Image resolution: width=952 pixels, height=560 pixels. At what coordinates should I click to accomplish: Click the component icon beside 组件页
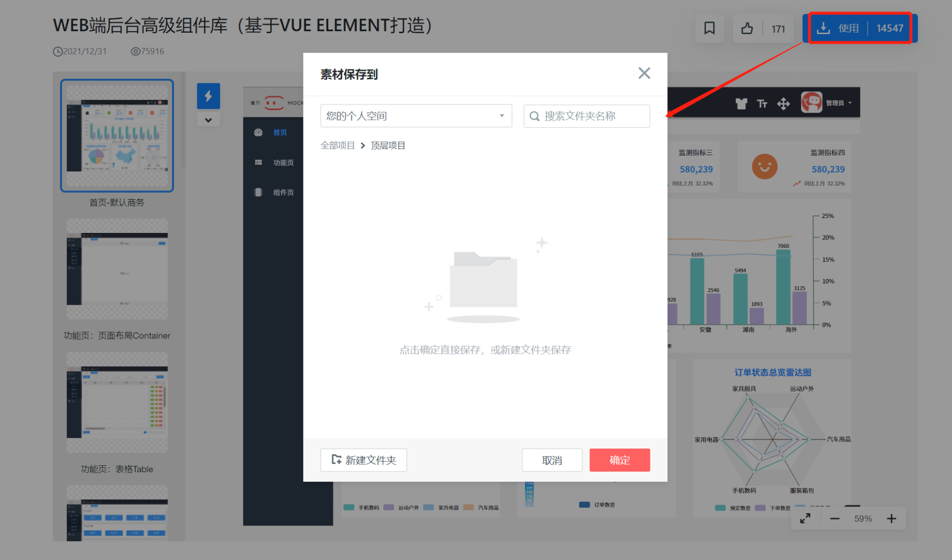(258, 192)
